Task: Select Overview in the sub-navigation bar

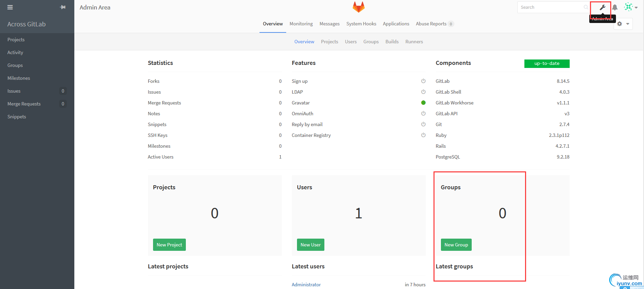Action: [x=304, y=42]
